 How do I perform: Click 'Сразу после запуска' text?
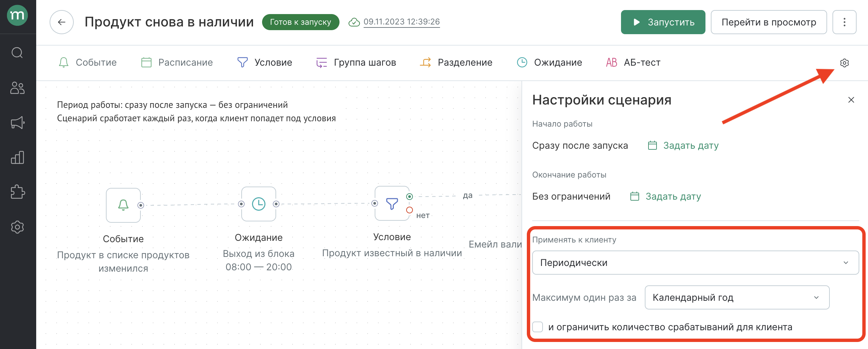coord(580,146)
